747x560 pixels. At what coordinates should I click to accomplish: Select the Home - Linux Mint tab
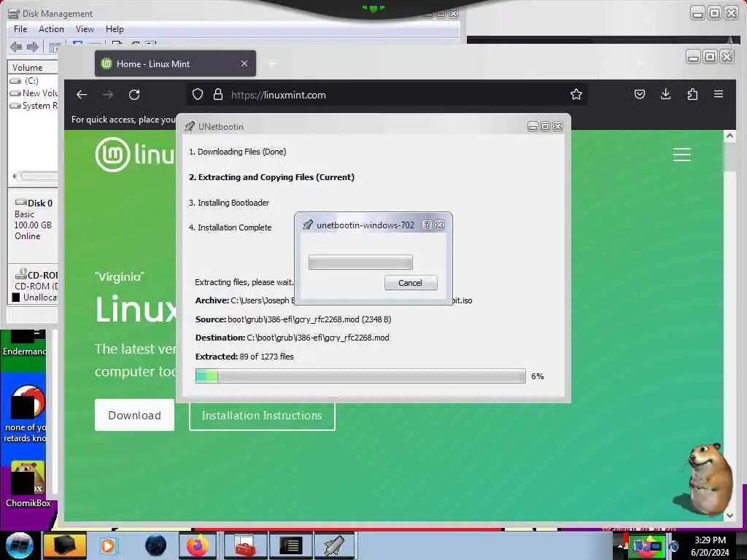pyautogui.click(x=175, y=64)
